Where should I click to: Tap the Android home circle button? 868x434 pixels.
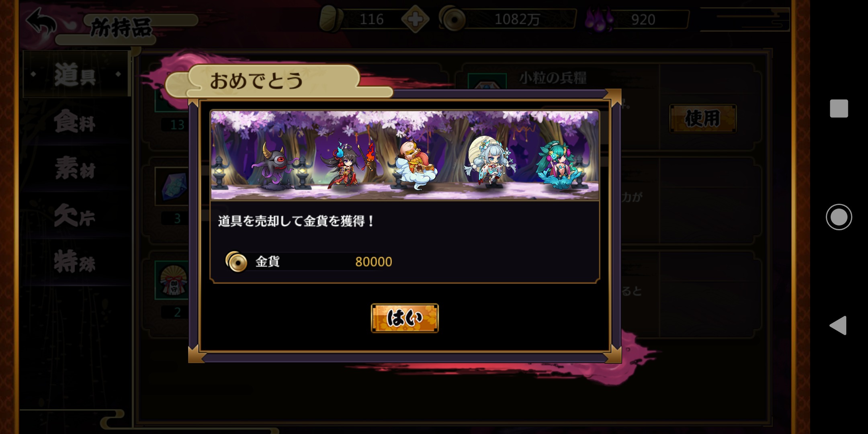(x=839, y=217)
